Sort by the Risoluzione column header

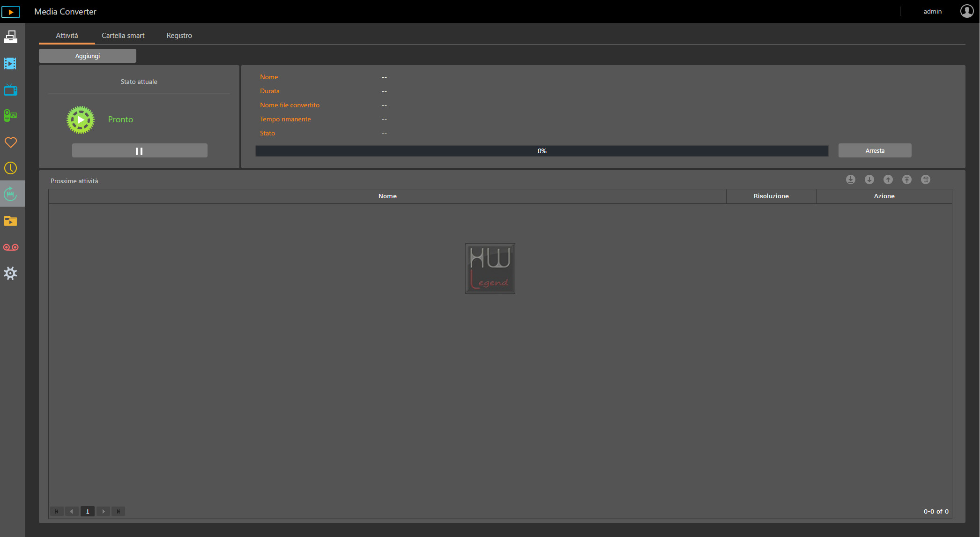[x=771, y=196]
